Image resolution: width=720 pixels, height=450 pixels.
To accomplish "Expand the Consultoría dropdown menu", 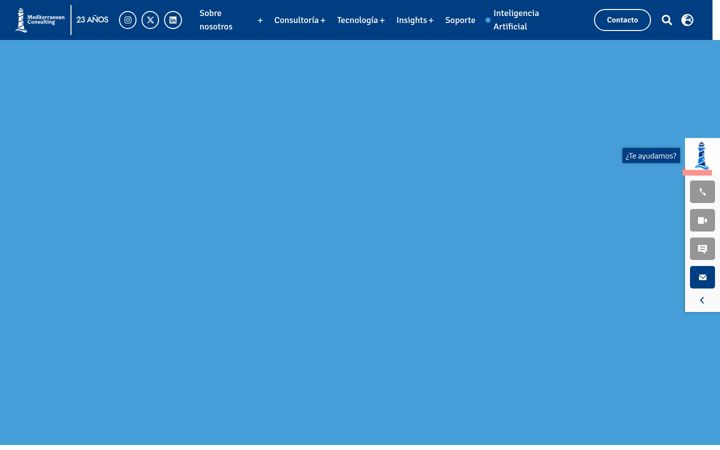I will [299, 20].
